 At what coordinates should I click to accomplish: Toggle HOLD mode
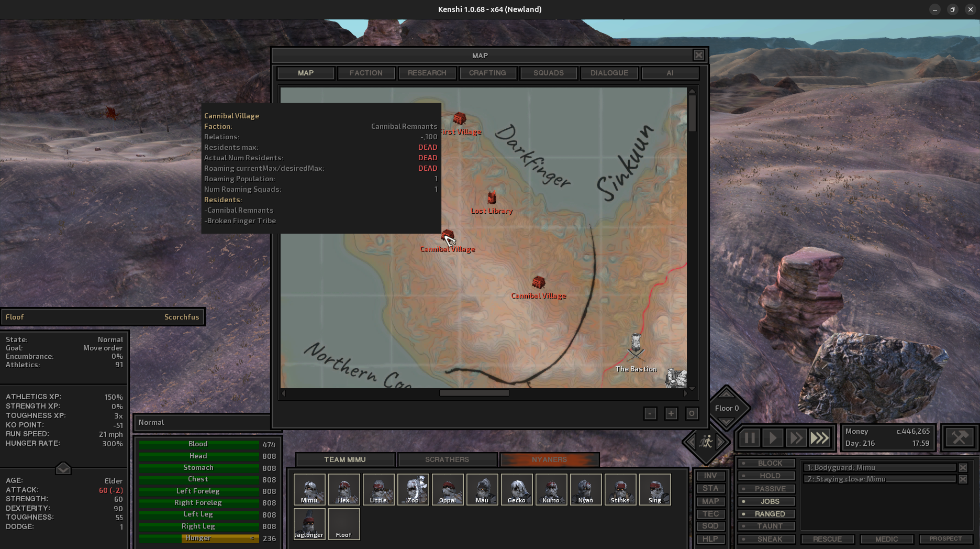coord(766,476)
